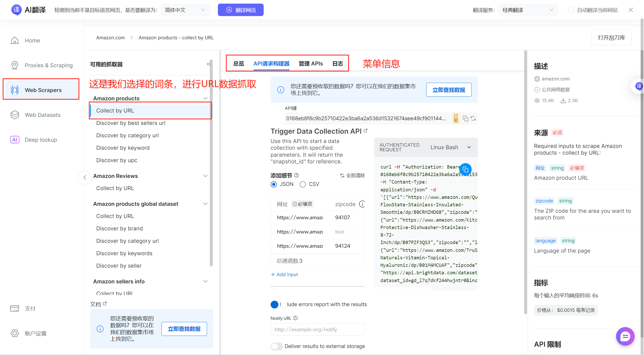Screen dimensions: 644x355
Task: Select the JSON format radio
Action: pyautogui.click(x=274, y=184)
